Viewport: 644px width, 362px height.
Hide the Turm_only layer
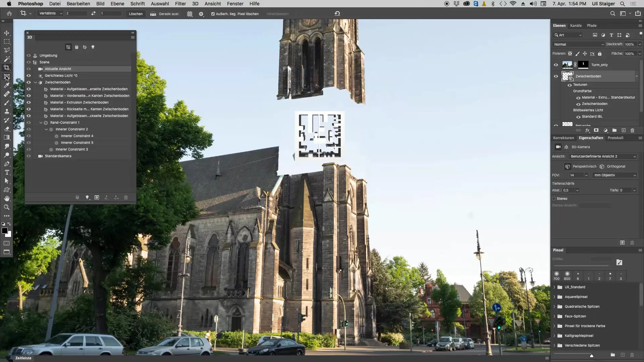tap(556, 65)
